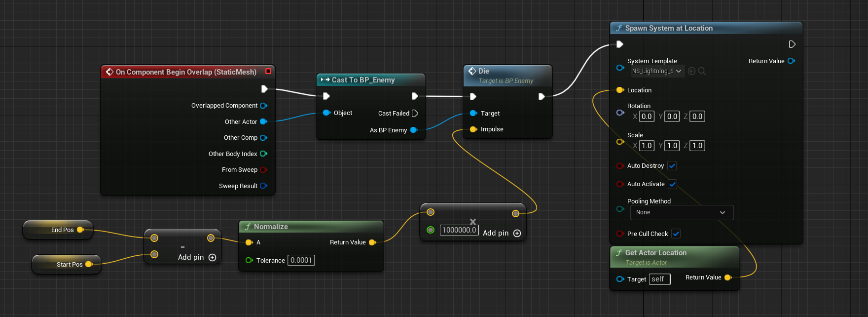Click the Start Pos variable output pin
Image resolution: width=868 pixels, height=317 pixels.
point(89,264)
